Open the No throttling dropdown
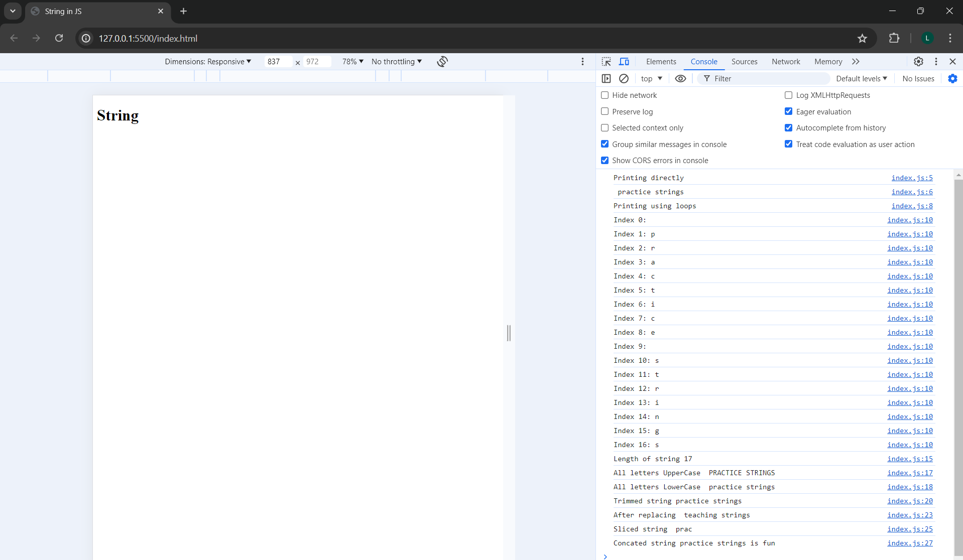Image resolution: width=963 pixels, height=560 pixels. pos(396,61)
